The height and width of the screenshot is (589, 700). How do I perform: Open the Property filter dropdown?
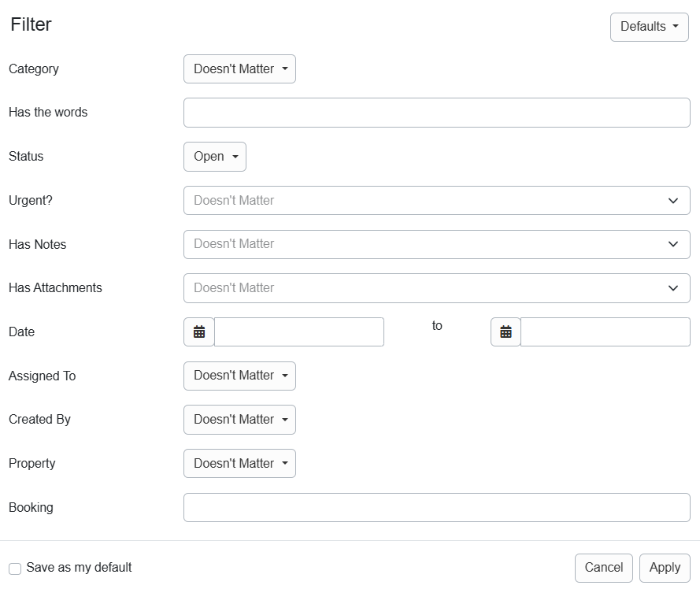point(239,463)
